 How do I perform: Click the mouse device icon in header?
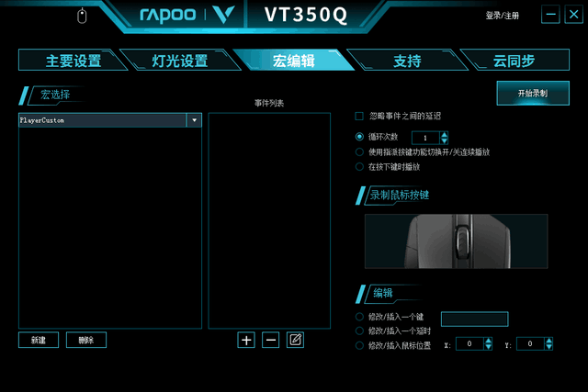click(82, 16)
